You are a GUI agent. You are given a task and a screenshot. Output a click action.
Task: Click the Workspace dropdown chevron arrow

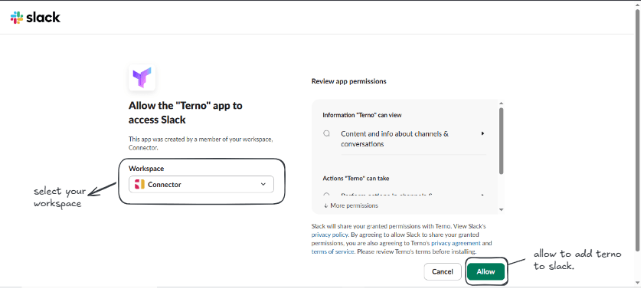(263, 184)
